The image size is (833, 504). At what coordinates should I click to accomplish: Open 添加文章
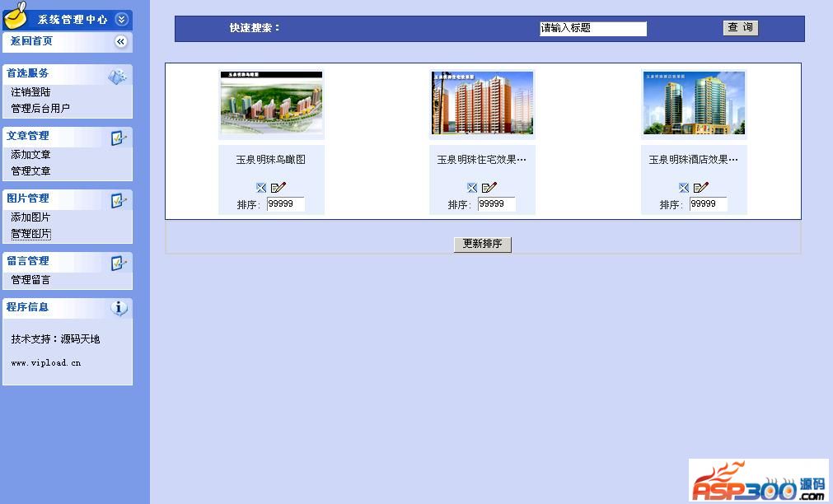[x=30, y=155]
